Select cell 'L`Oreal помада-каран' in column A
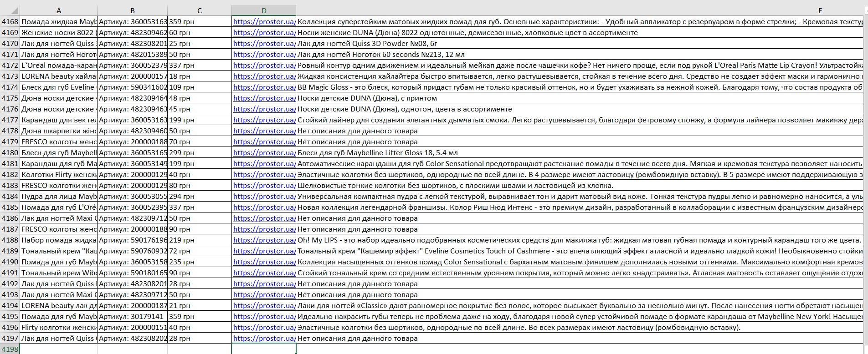This screenshot has height=354, width=868. tap(59, 65)
